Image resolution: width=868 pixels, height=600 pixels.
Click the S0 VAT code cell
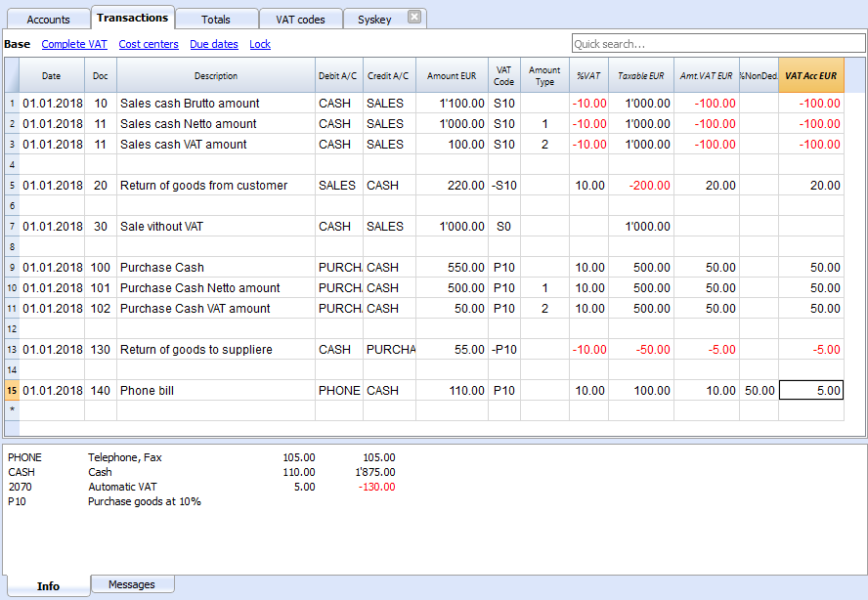click(503, 227)
